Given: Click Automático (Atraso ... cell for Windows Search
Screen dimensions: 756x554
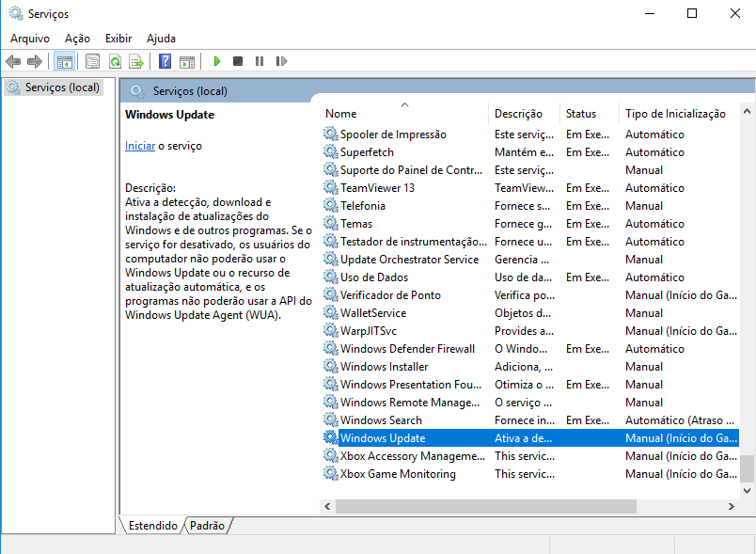Looking at the screenshot, I should (x=680, y=419).
